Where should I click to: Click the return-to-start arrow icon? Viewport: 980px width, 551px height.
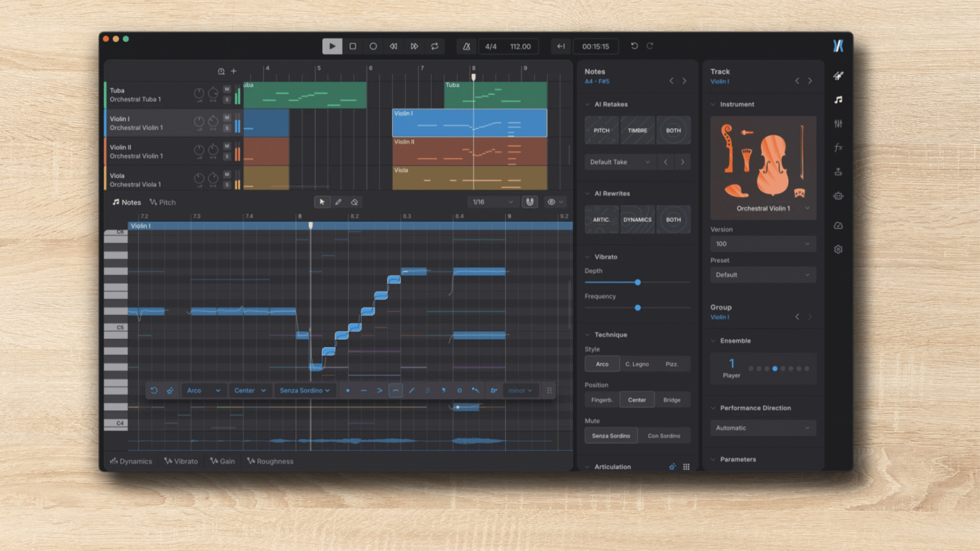[561, 47]
